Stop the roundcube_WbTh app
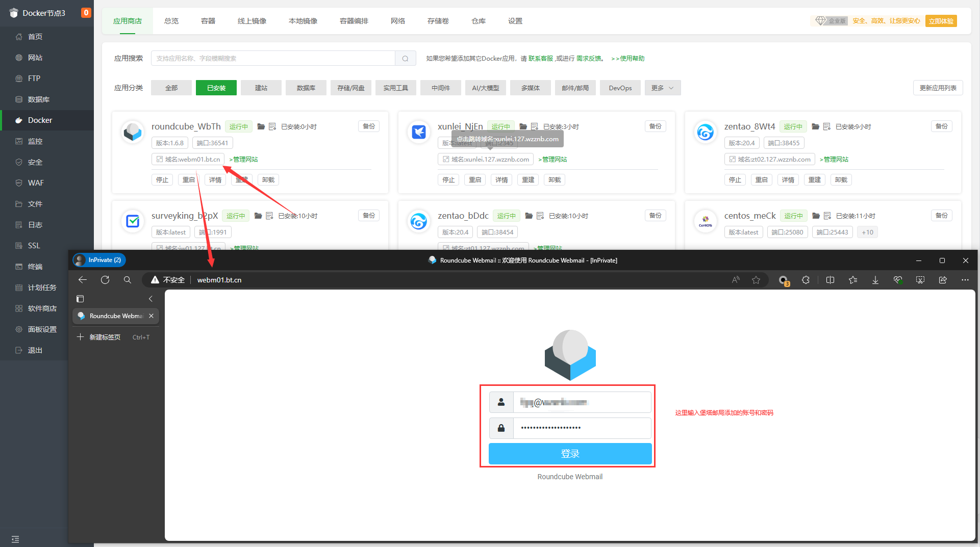Screen dimensions: 980x547 click(162, 180)
